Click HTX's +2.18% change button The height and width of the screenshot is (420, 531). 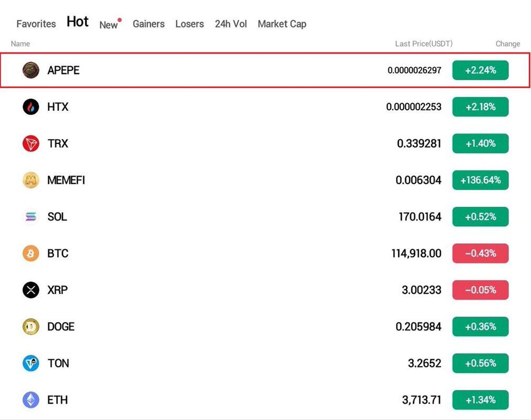(x=481, y=107)
